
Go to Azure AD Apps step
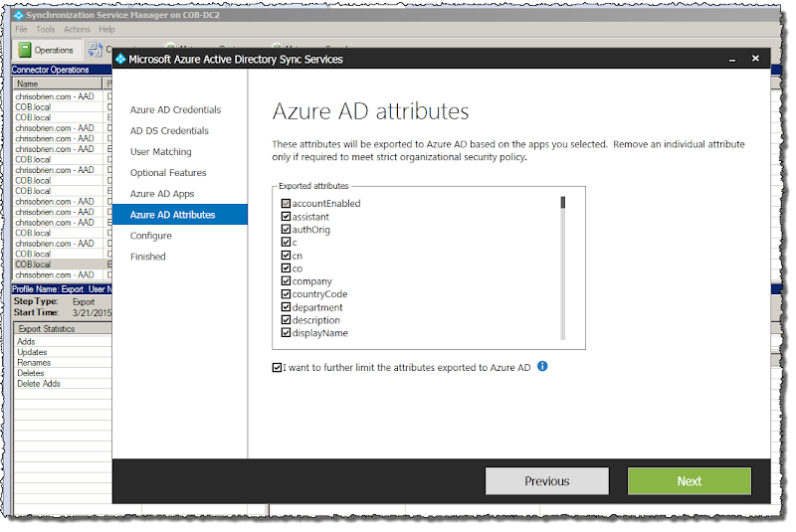pos(162,194)
